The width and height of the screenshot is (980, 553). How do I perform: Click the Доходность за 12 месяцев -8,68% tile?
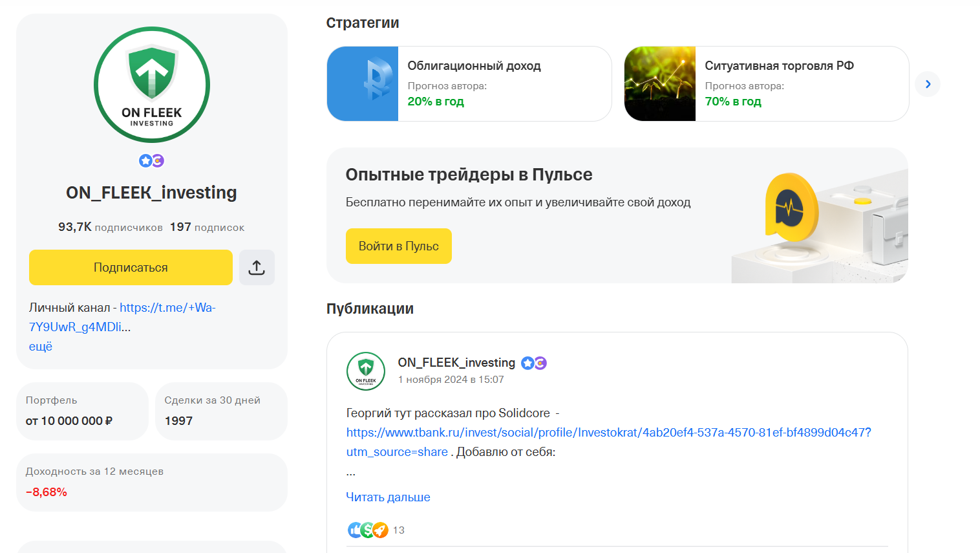pyautogui.click(x=152, y=483)
